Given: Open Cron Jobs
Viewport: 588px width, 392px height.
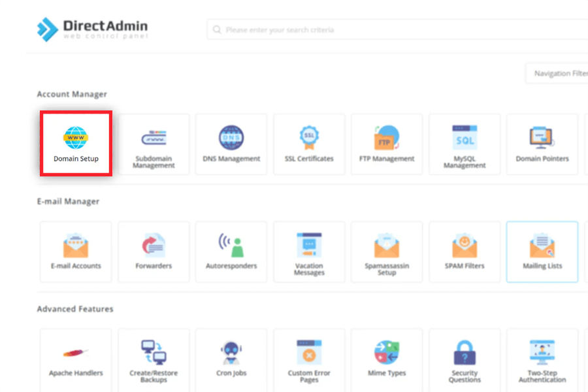Looking at the screenshot, I should 231,359.
